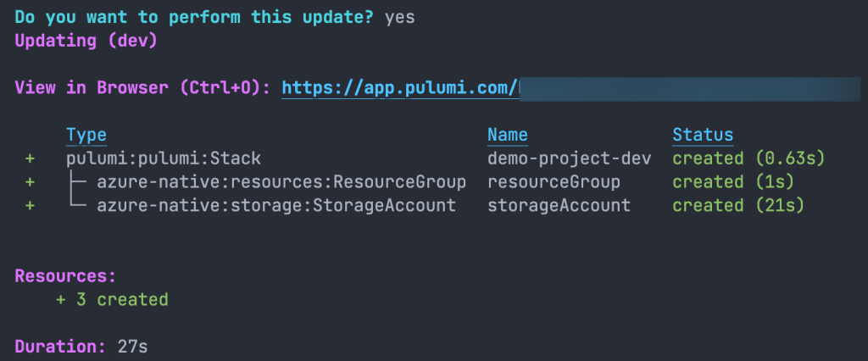868x361 pixels.
Task: Select the azure-native:resources:ResourceGroup type entry
Action: (281, 182)
